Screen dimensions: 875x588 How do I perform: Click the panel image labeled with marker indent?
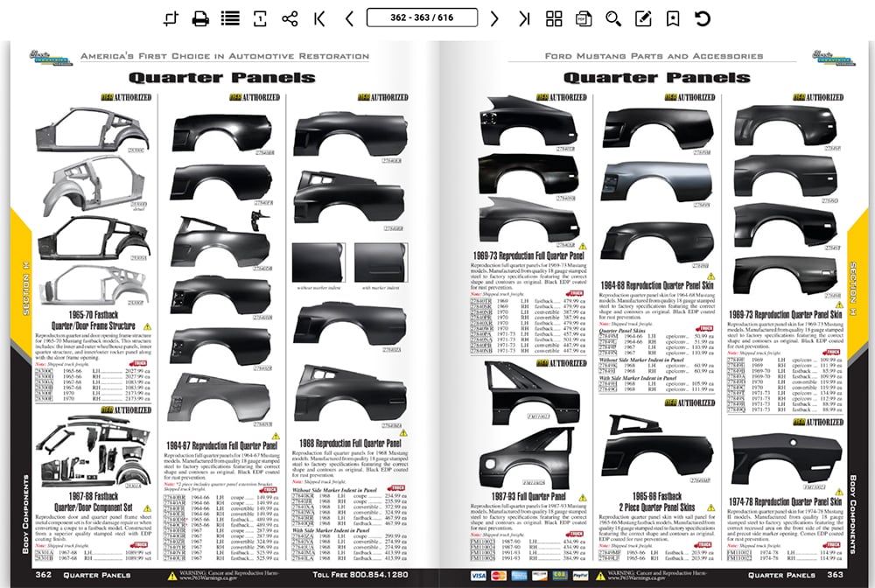click(381, 262)
